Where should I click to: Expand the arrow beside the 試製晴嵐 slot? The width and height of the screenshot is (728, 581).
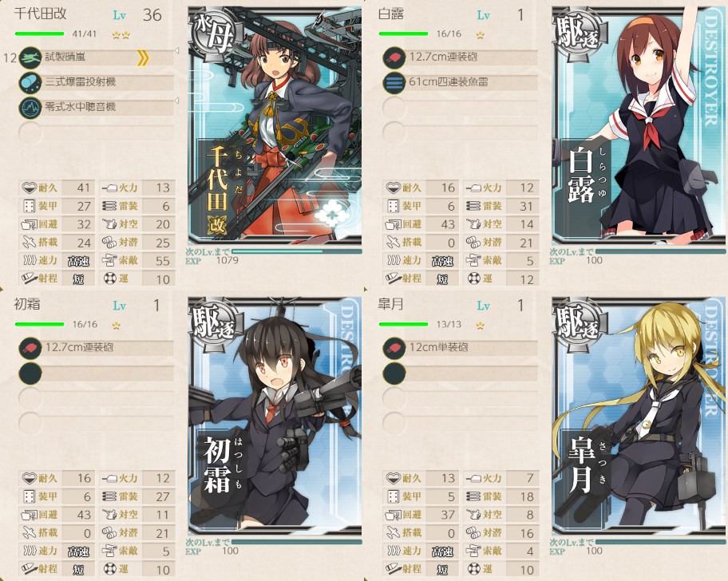pyautogui.click(x=177, y=50)
